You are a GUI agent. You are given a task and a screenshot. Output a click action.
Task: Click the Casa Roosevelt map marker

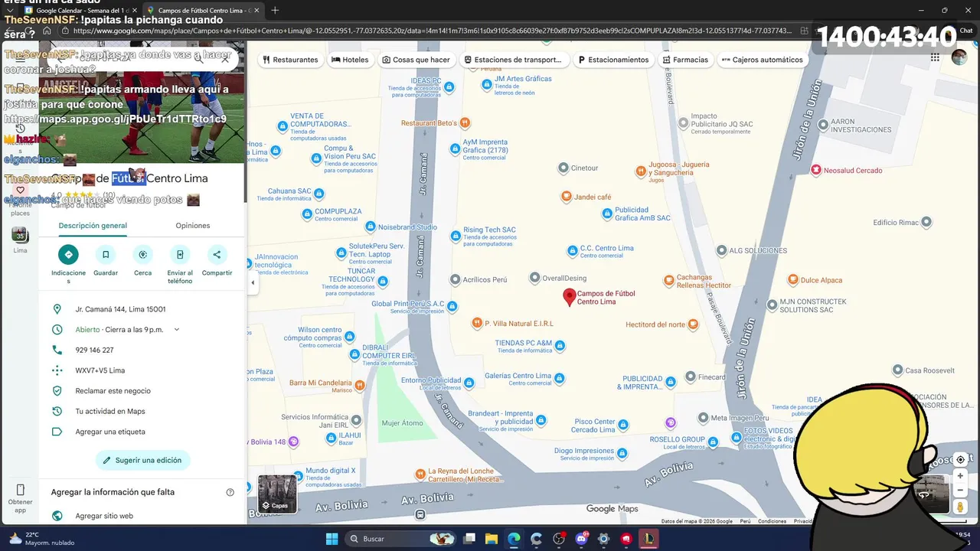[x=898, y=370]
